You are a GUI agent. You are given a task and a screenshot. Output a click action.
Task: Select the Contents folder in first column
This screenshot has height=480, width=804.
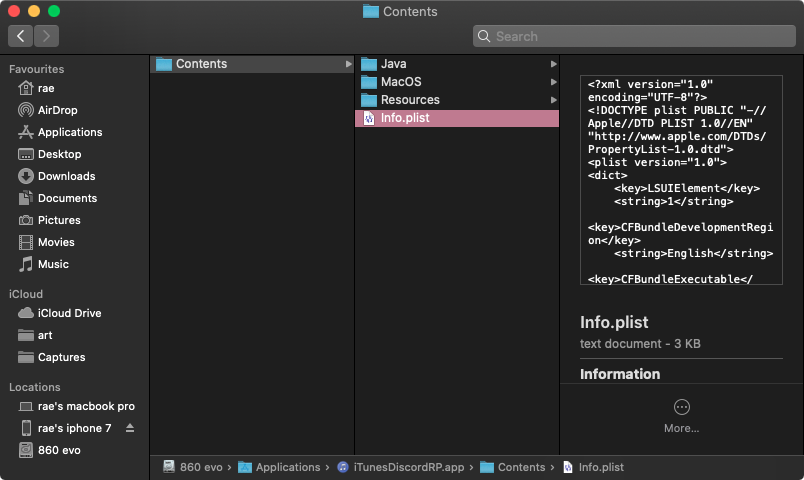252,64
